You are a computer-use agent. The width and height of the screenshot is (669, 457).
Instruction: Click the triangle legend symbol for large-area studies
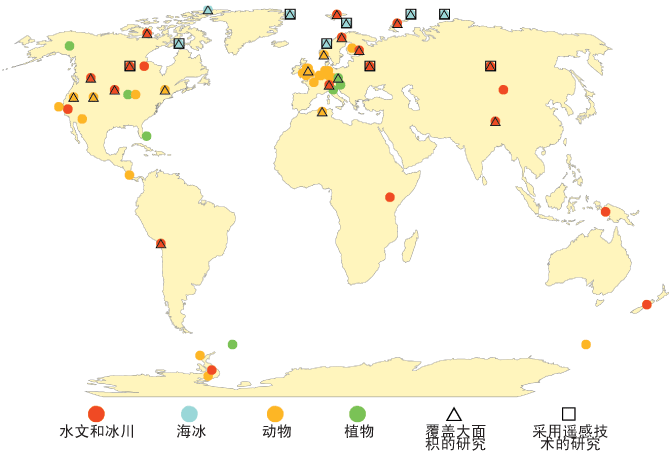click(453, 414)
